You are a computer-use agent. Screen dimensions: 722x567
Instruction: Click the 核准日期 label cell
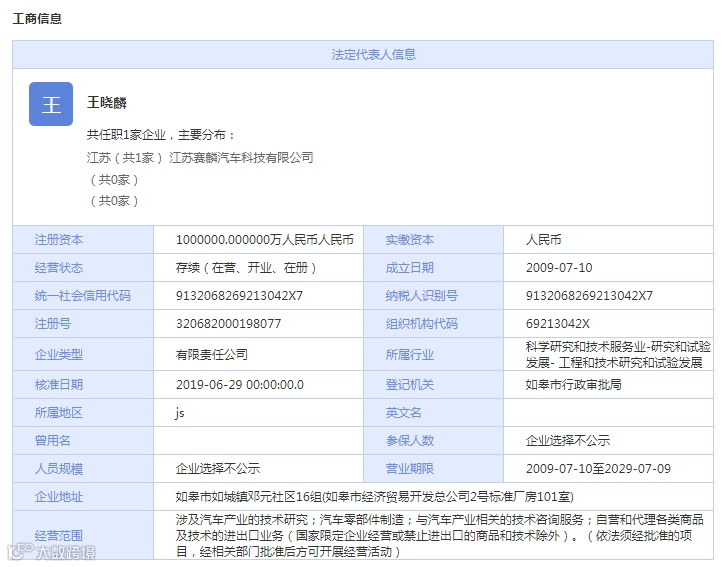pyautogui.click(x=83, y=385)
